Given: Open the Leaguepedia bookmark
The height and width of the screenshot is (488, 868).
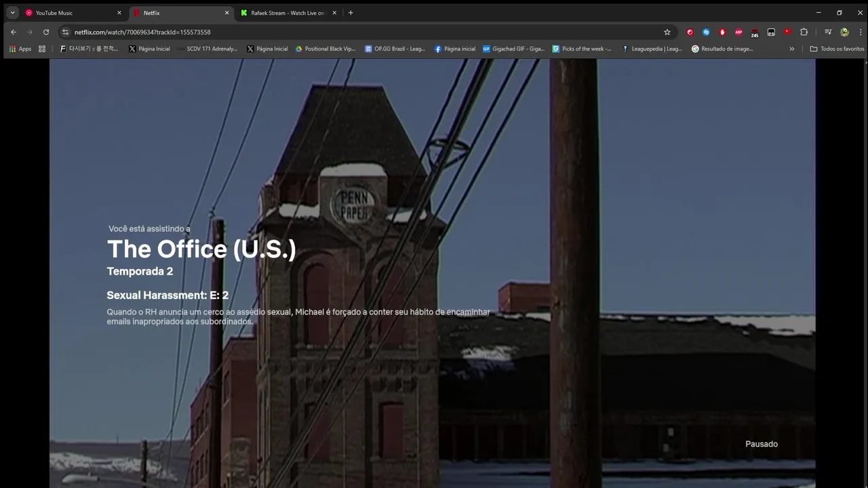Looking at the screenshot, I should pyautogui.click(x=652, y=49).
